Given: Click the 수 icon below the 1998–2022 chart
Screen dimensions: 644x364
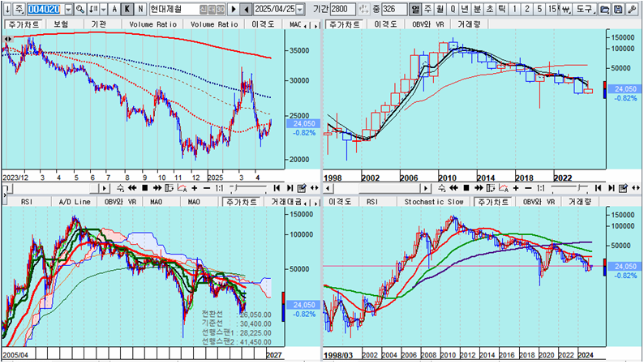Looking at the screenshot, I should tap(441, 188).
